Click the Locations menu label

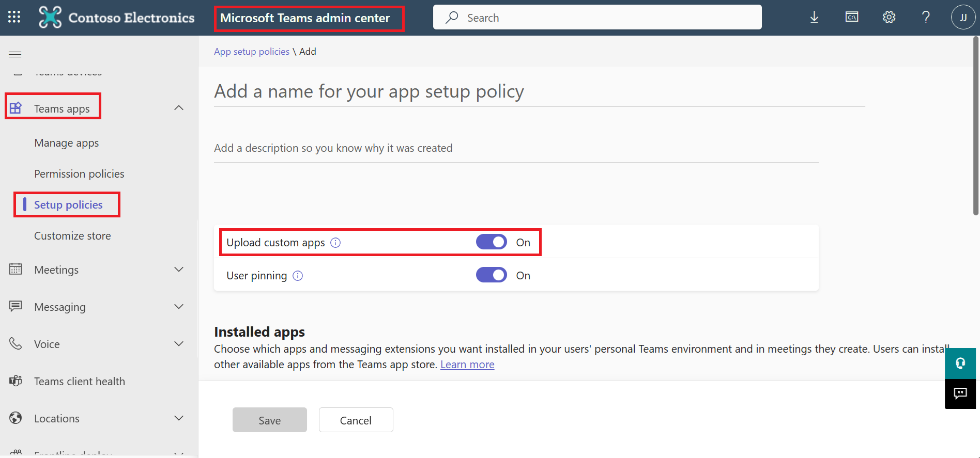click(x=57, y=419)
